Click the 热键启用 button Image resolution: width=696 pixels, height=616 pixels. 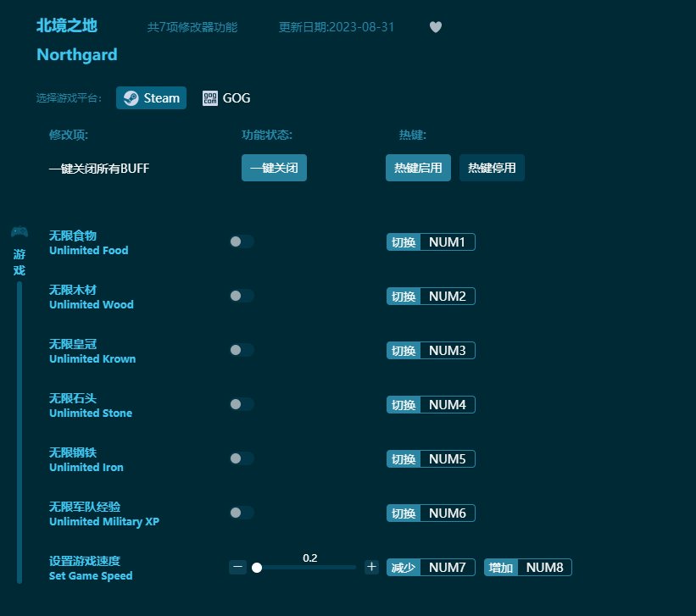point(417,168)
